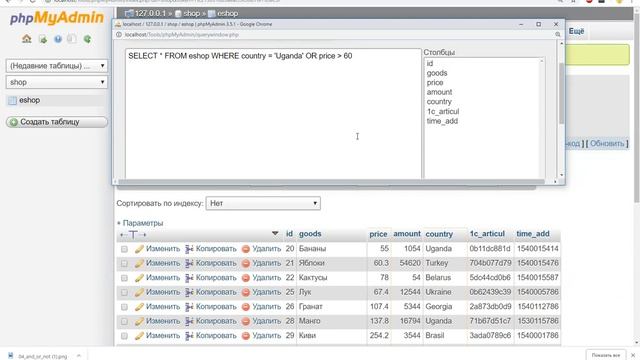Tick the checkbox for row id 28

[x=124, y=322]
